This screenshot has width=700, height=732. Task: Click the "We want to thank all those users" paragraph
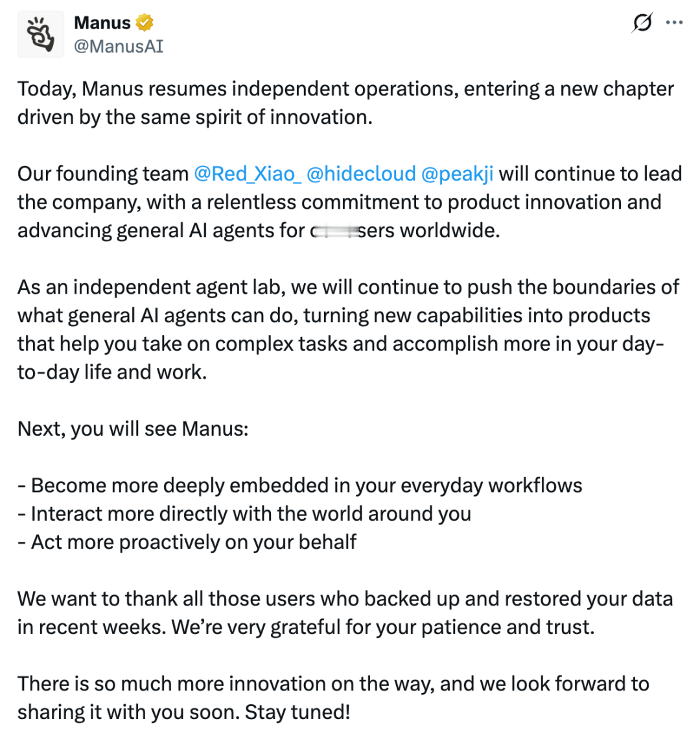[345, 613]
